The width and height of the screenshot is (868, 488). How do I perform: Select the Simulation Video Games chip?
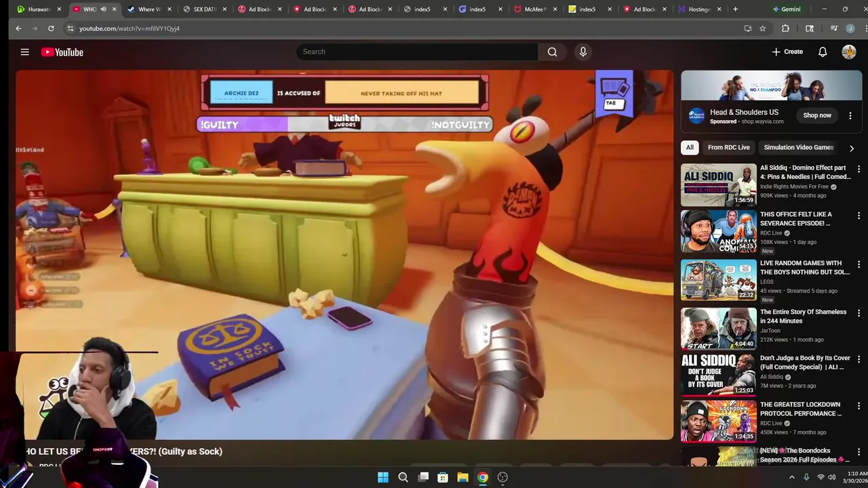click(x=798, y=147)
